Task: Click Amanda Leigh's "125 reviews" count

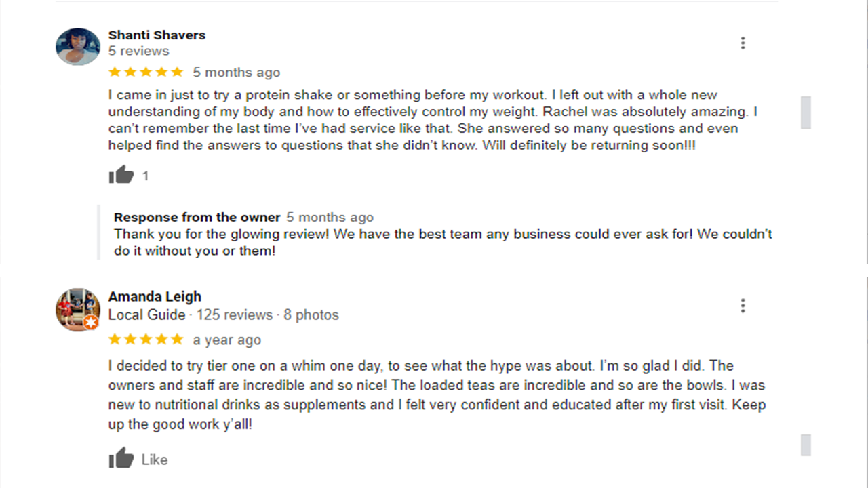Action: pos(235,315)
